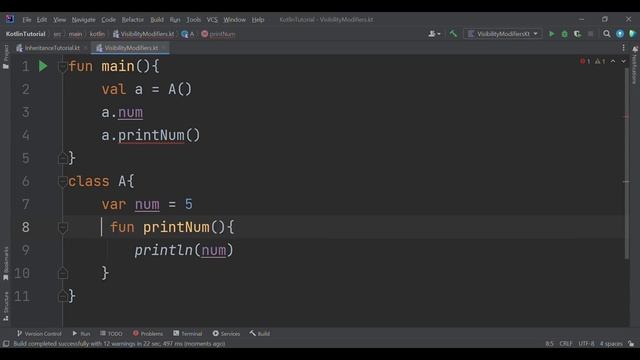Close the InheritanceTutorial.kt tab
Image resolution: width=640 pixels, height=360 pixels.
pos(85,48)
